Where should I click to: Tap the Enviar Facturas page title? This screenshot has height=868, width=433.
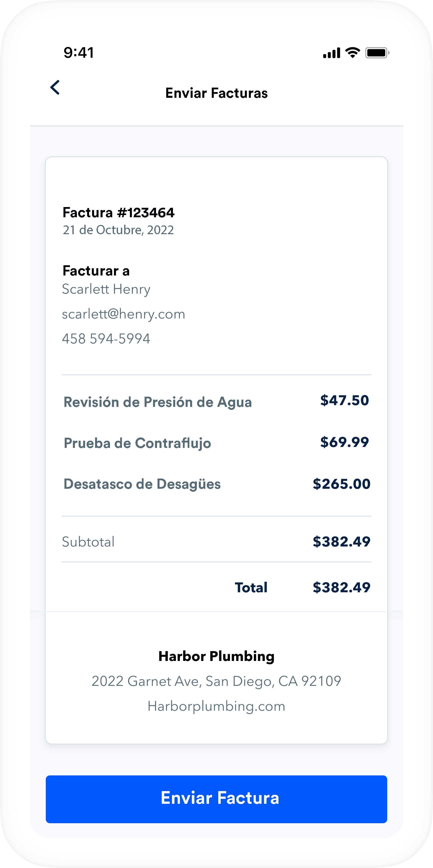[x=216, y=93]
